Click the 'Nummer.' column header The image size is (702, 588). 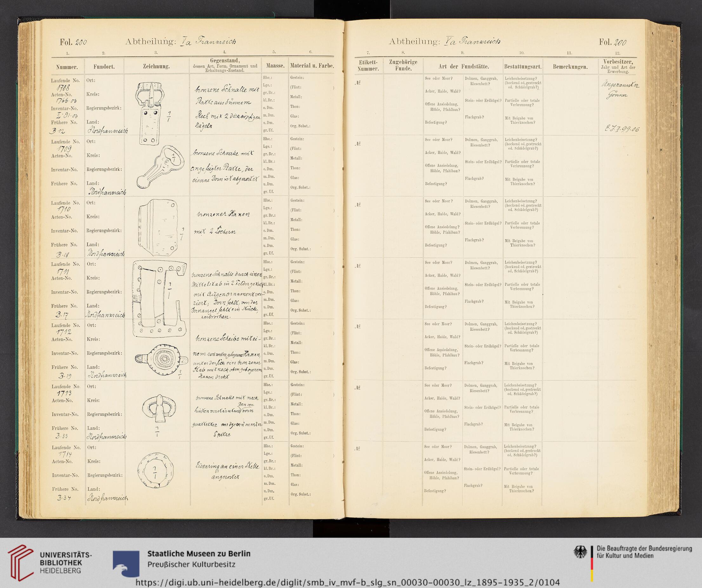click(67, 67)
